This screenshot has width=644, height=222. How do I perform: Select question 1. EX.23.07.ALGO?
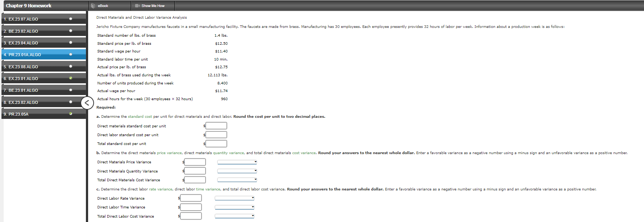(44, 19)
